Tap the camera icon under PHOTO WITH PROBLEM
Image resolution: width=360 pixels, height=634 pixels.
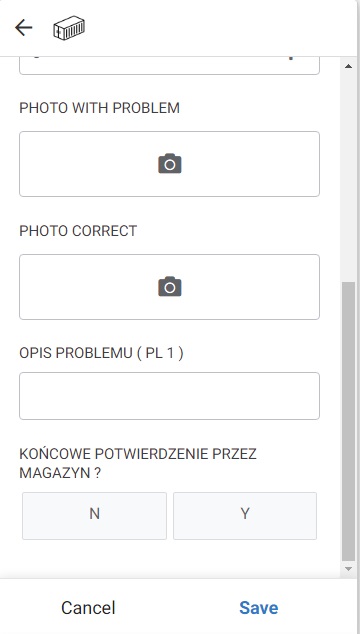tap(170, 164)
